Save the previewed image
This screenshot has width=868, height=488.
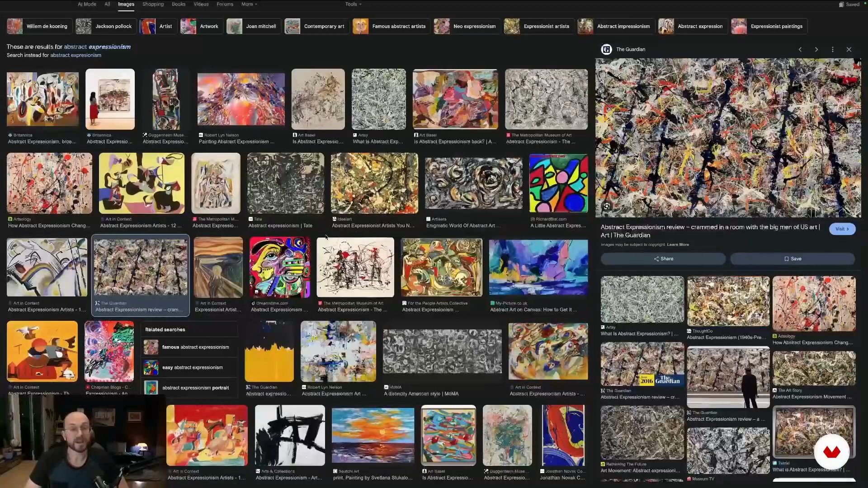792,259
